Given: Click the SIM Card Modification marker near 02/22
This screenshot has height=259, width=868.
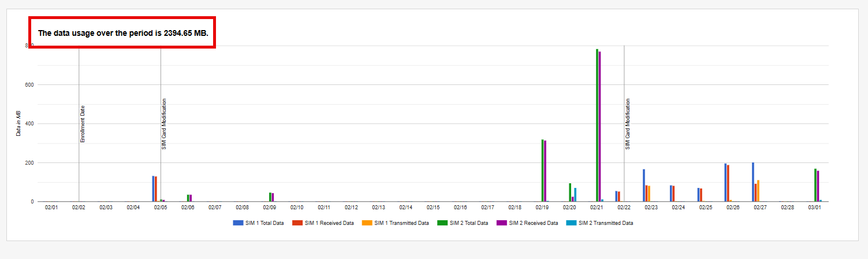Looking at the screenshot, I should click(x=628, y=124).
